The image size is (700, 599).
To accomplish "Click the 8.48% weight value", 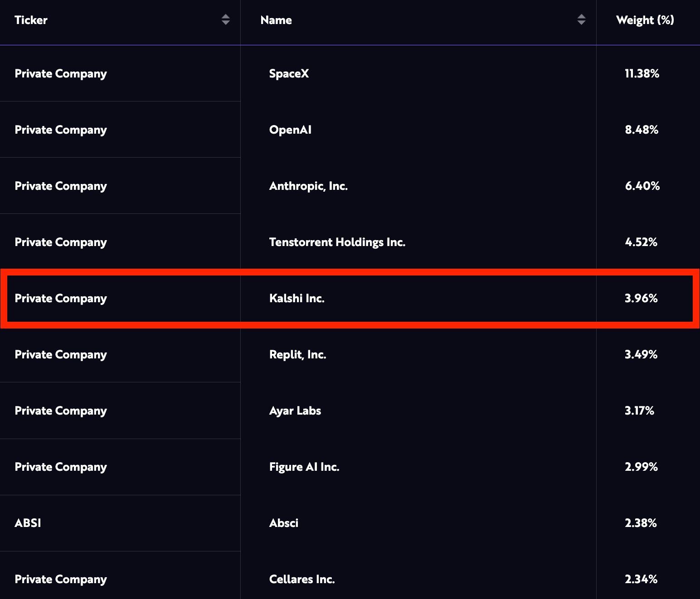I will click(x=642, y=130).
